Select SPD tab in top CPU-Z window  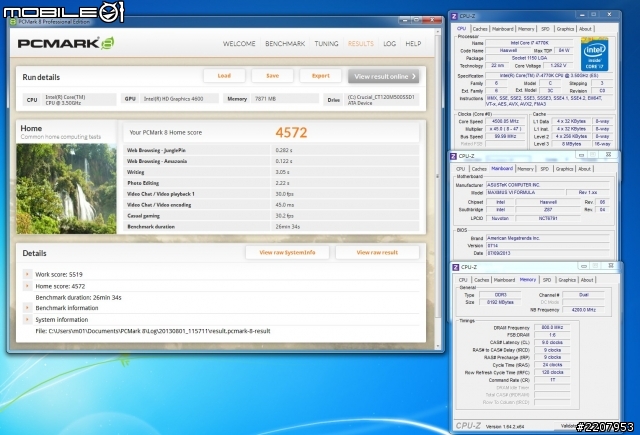545,29
